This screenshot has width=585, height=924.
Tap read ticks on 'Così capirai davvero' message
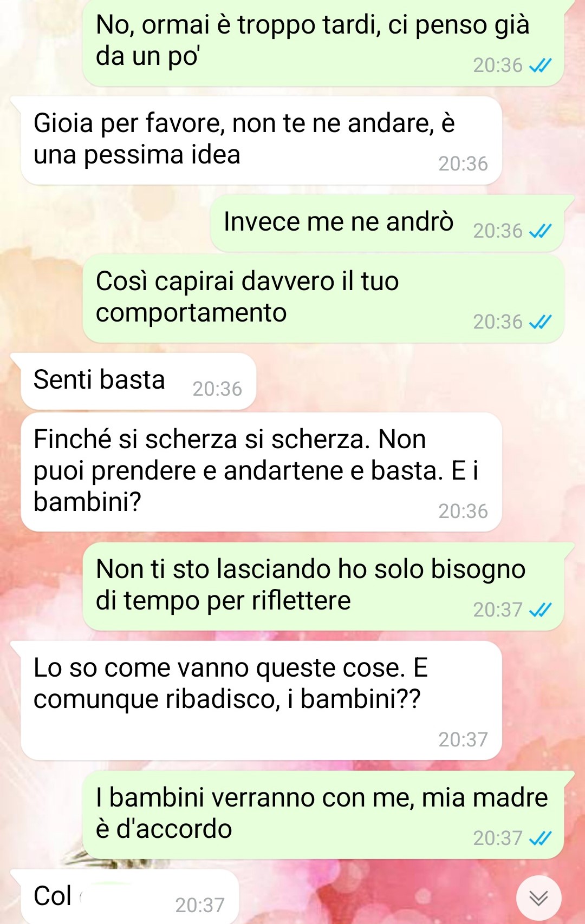(540, 322)
